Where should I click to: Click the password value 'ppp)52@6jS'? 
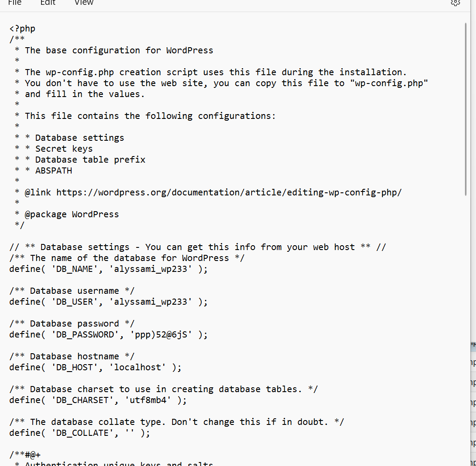[161, 335]
